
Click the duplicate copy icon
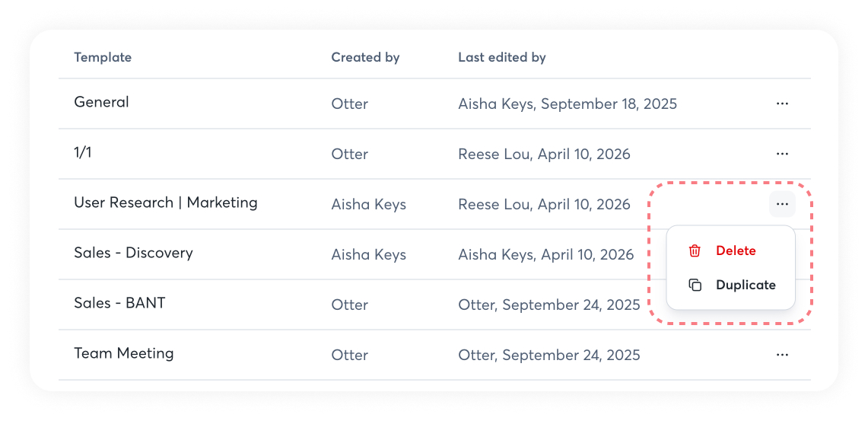point(695,285)
